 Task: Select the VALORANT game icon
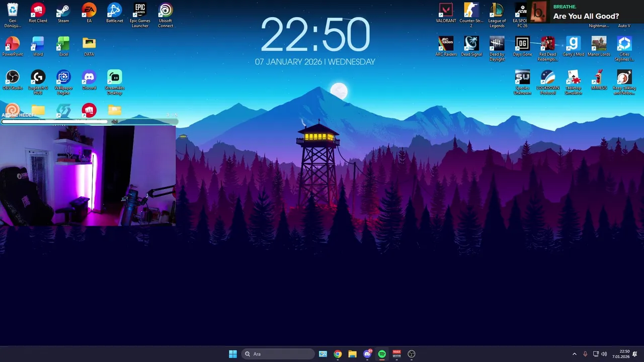(x=446, y=13)
